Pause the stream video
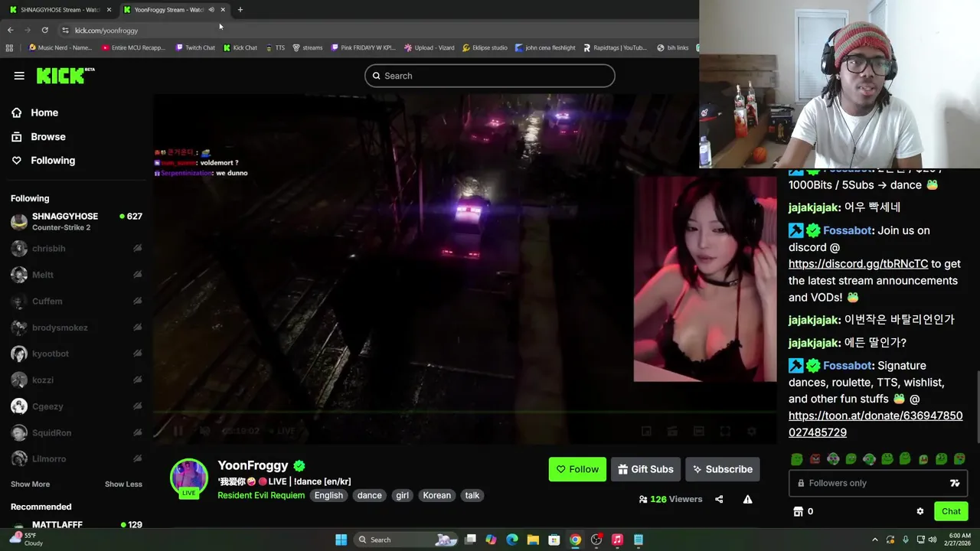The width and height of the screenshot is (980, 551). (x=178, y=431)
